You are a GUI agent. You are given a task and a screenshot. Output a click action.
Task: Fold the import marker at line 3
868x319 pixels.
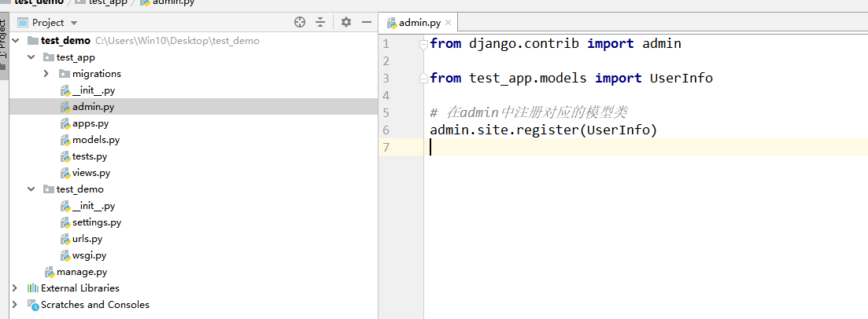pos(423,79)
